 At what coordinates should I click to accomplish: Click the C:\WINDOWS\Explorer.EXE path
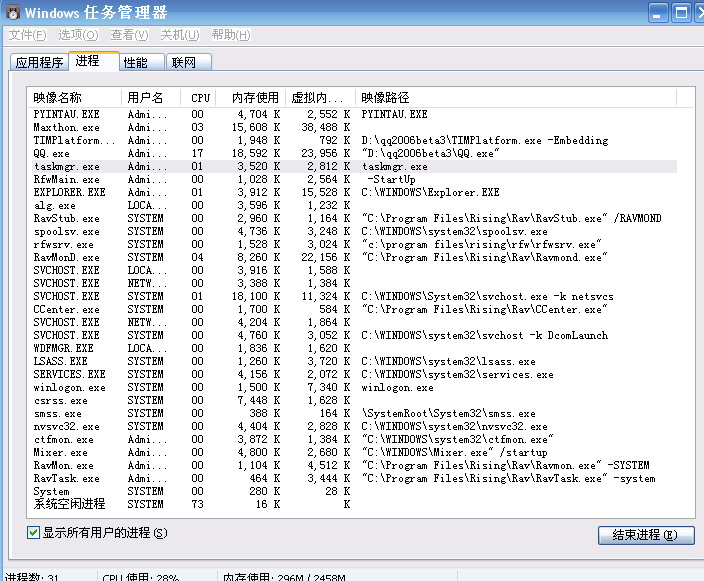430,192
